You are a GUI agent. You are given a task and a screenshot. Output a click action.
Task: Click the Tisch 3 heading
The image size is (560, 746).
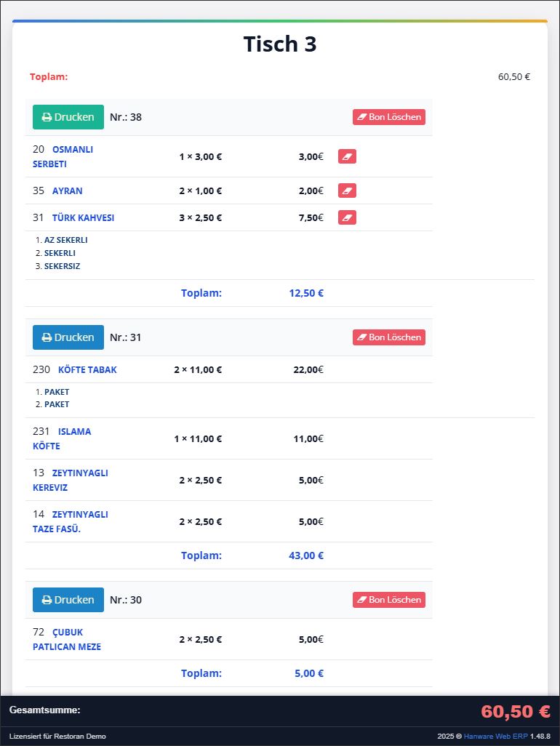(280, 44)
